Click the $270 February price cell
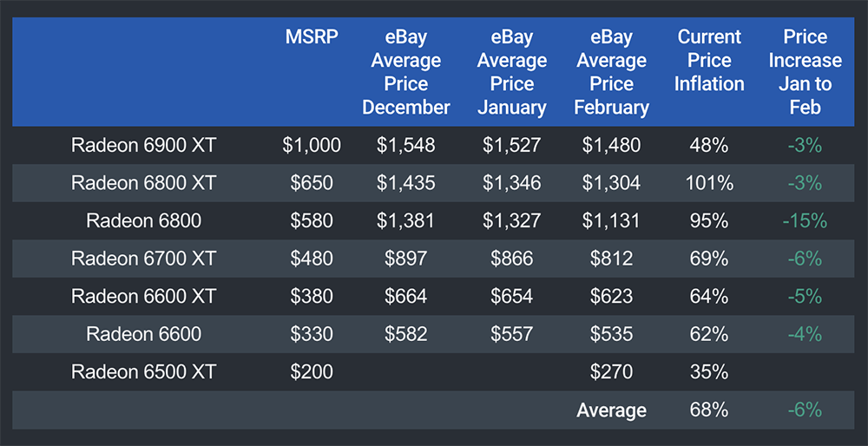 pos(612,372)
